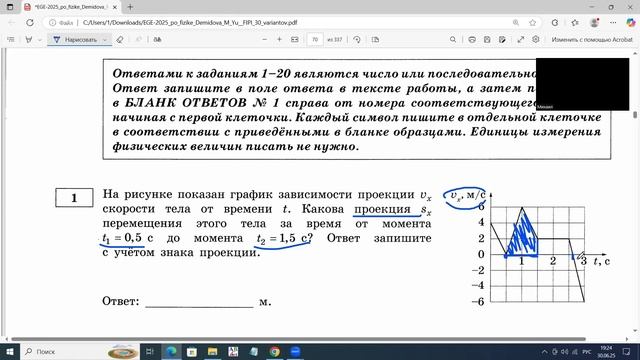
Task: Open Windows Task View
Action: click(x=150, y=351)
